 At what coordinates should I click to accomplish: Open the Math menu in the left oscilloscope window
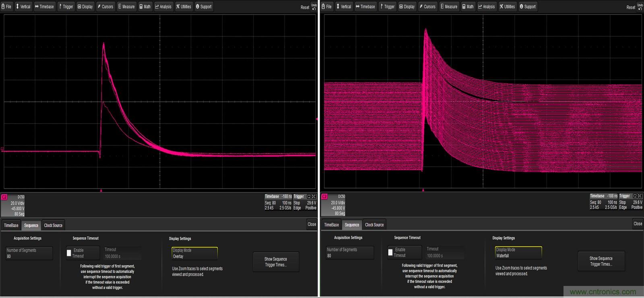145,6
